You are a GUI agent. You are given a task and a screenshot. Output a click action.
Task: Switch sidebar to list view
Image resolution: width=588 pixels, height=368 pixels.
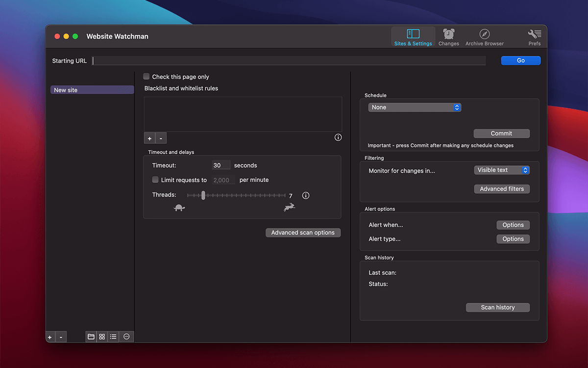(113, 337)
